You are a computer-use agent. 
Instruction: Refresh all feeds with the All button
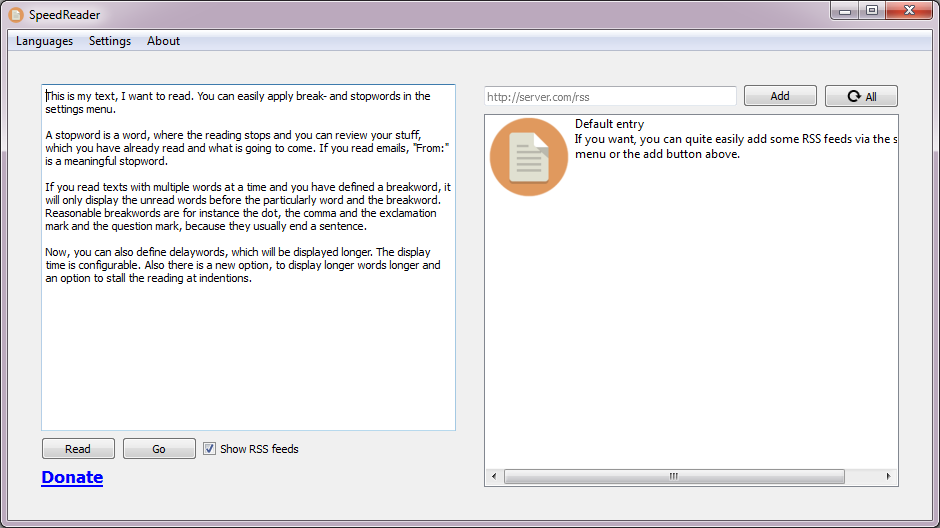point(861,96)
